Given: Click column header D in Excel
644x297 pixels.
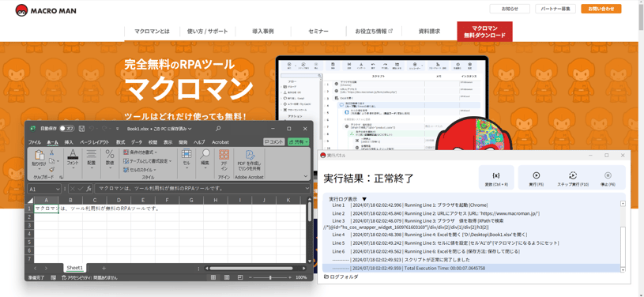Looking at the screenshot, I should pos(119,200).
